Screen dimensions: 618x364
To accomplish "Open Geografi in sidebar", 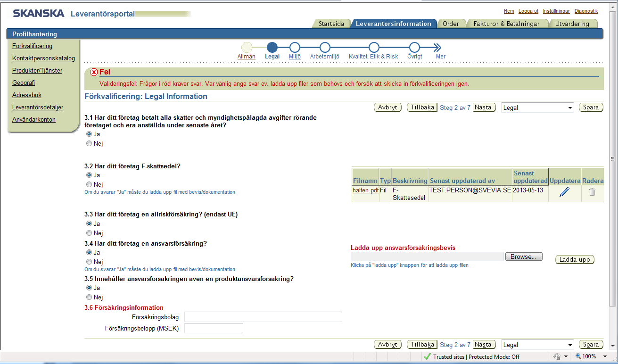I will [x=24, y=83].
